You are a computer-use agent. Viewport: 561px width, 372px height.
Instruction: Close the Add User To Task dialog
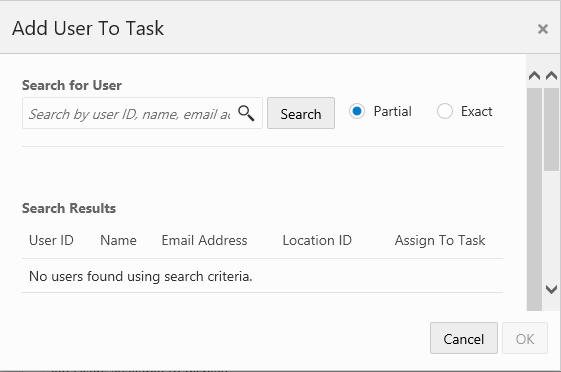[542, 29]
